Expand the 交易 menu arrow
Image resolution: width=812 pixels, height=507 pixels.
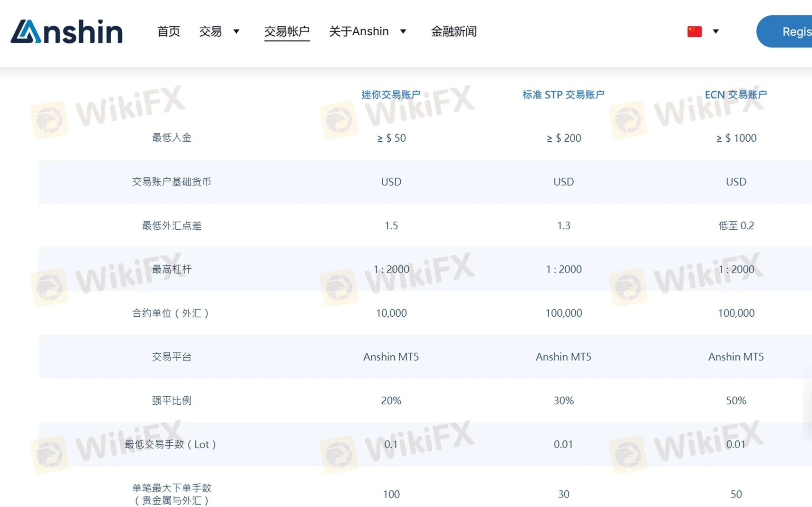point(236,31)
